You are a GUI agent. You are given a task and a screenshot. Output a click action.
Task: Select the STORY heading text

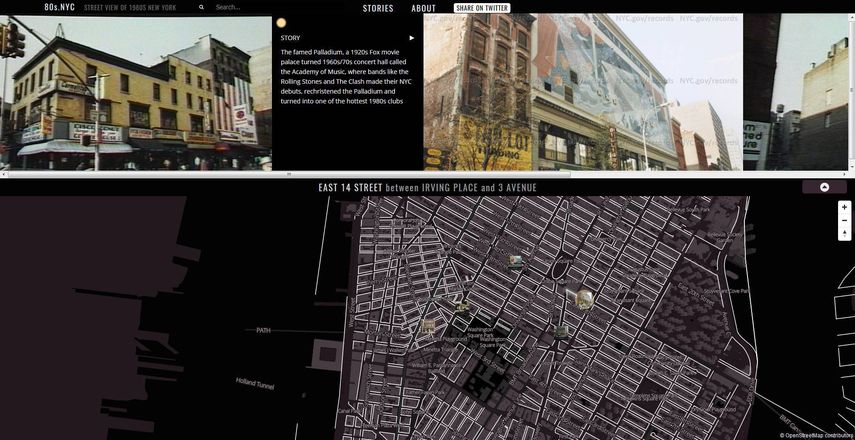[290, 38]
